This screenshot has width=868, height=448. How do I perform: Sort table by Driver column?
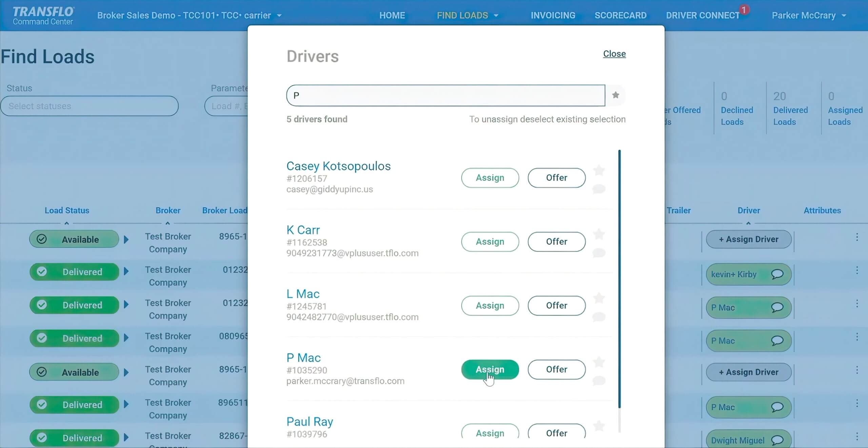click(749, 210)
